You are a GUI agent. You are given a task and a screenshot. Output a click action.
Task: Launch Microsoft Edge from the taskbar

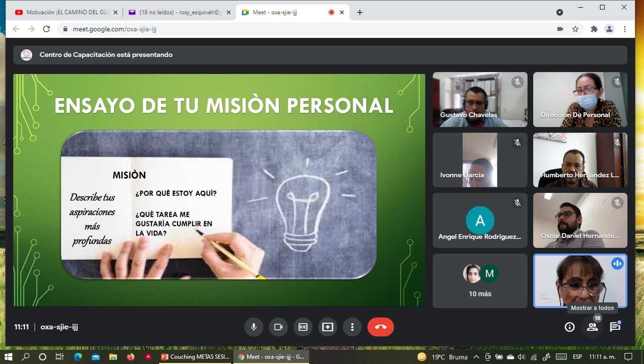[x=78, y=357]
